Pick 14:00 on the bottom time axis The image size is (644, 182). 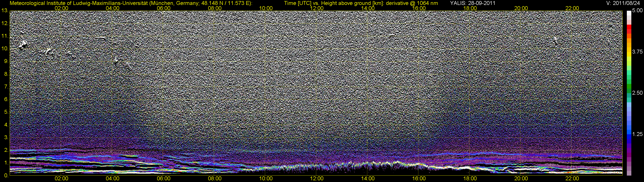tap(368, 179)
